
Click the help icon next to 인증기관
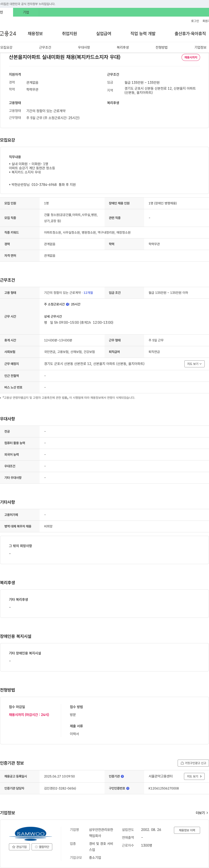click(122, 776)
